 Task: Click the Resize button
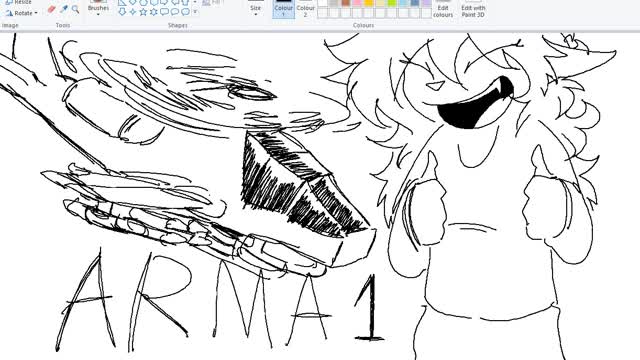[19, 2]
